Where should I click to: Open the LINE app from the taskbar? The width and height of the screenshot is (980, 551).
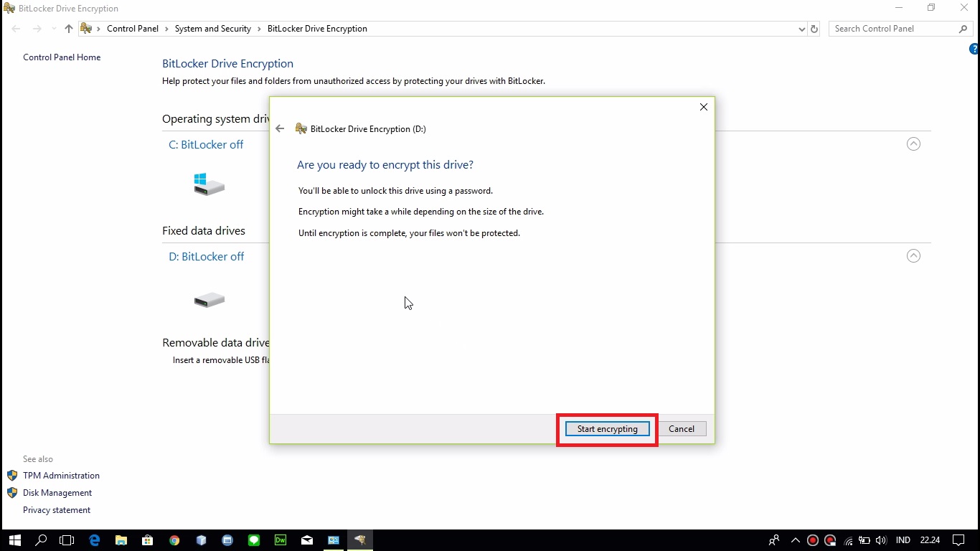click(254, 540)
